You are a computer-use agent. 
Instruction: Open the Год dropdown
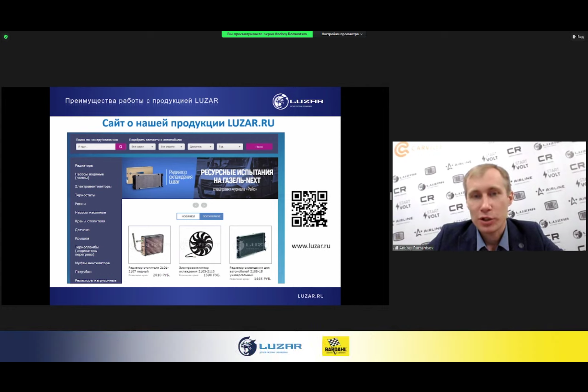[x=230, y=147]
